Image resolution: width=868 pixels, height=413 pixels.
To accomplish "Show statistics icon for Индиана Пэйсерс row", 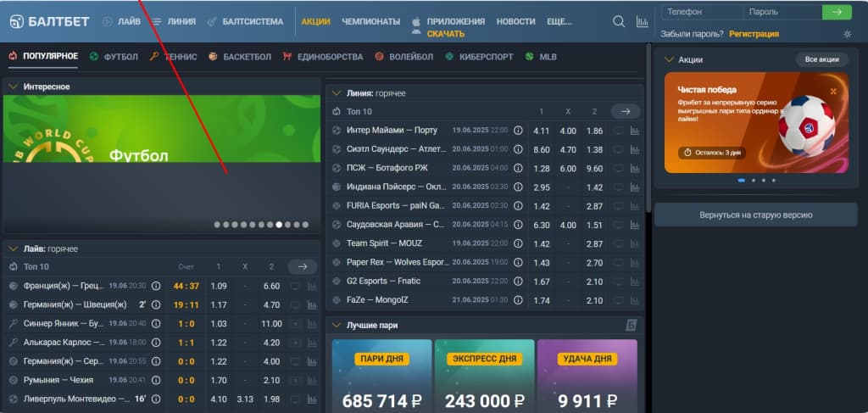I will click(634, 187).
